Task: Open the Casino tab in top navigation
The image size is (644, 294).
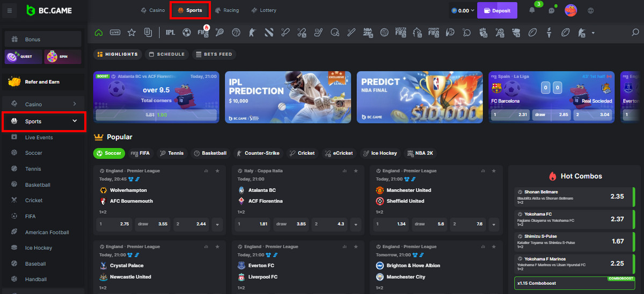Action: 153,10
